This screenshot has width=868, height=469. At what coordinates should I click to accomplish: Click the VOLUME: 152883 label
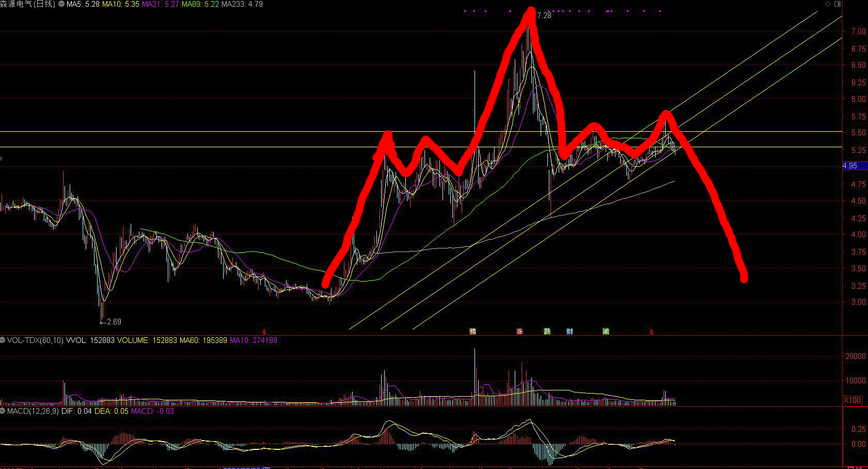(147, 340)
